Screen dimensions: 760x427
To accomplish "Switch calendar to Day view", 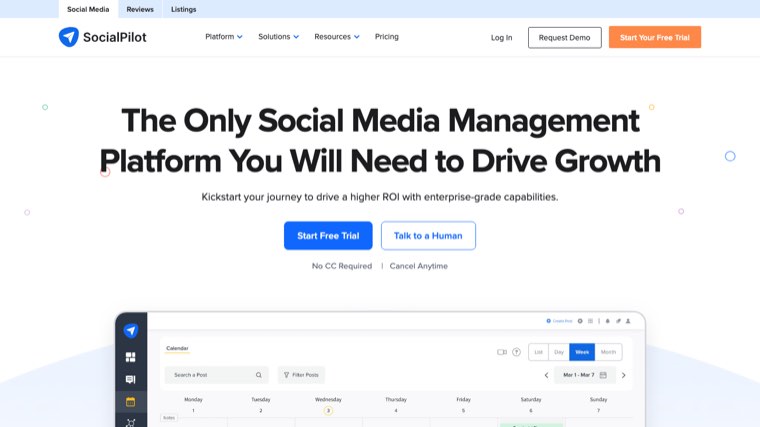I will point(559,352).
